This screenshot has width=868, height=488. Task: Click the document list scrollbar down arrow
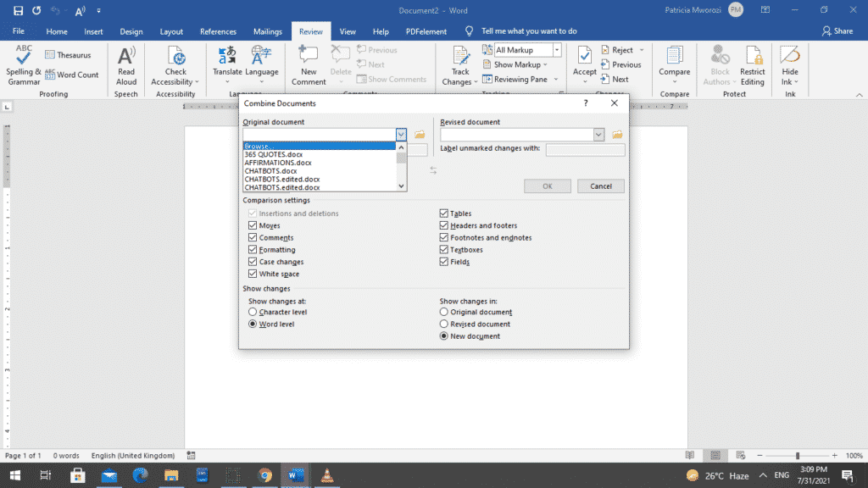tap(401, 186)
